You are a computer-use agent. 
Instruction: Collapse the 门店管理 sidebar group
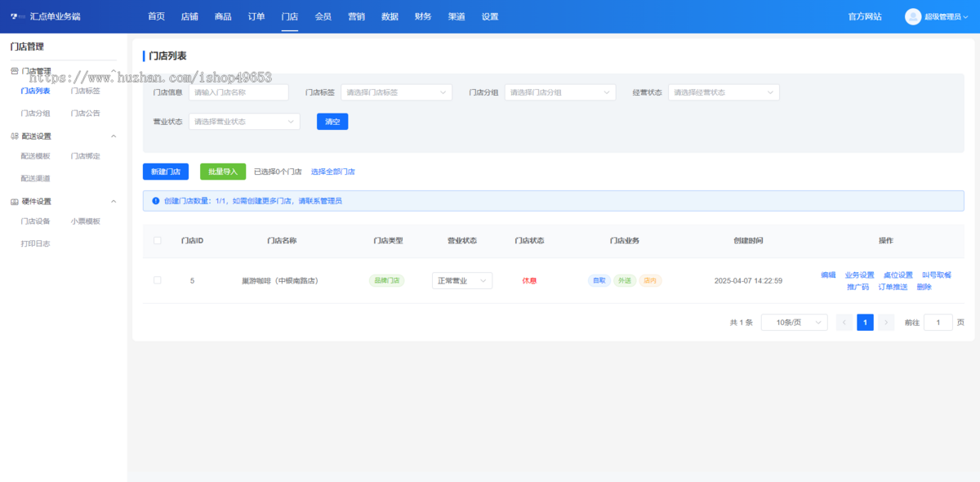point(114,71)
